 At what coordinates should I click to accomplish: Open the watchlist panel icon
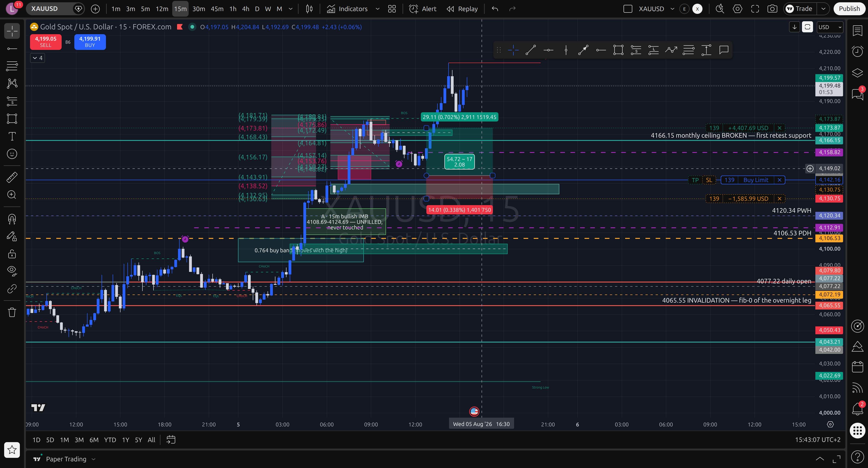858,30
